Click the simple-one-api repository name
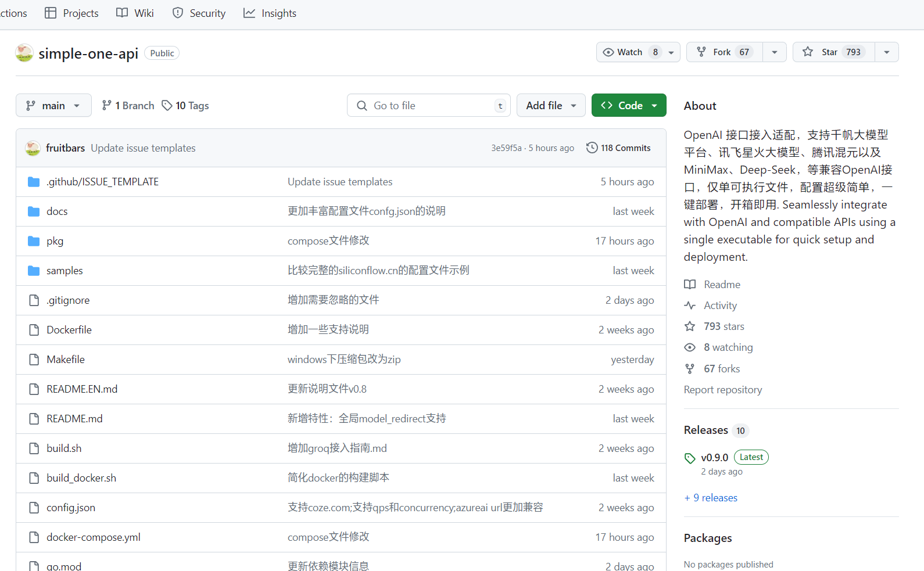 (88, 53)
